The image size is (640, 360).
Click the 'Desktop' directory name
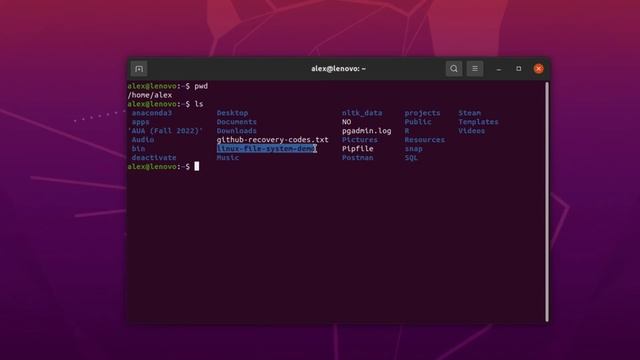point(232,113)
